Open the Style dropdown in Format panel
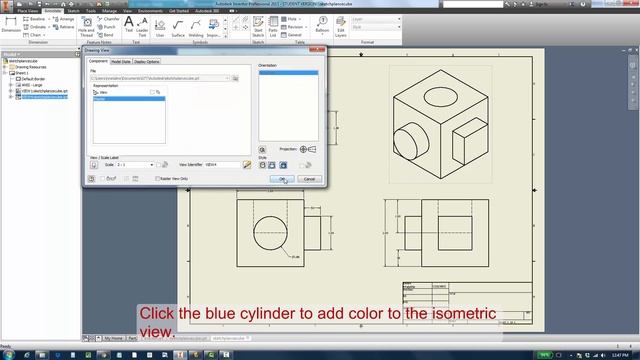The width and height of the screenshot is (640, 360). pos(399,27)
